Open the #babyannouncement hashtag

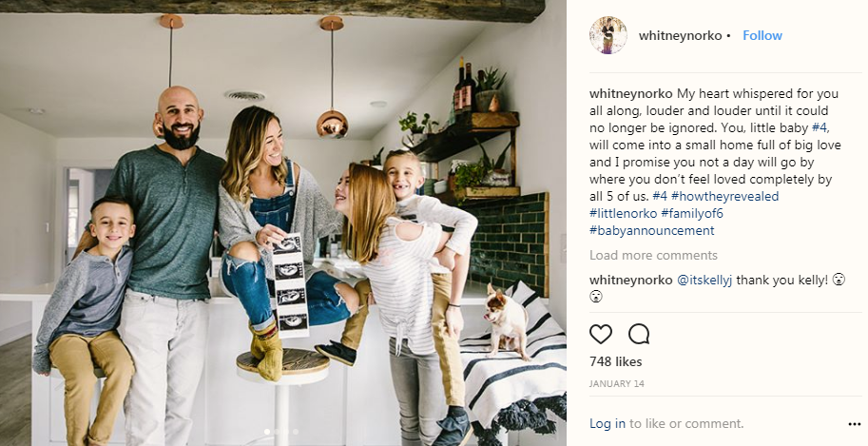click(652, 230)
